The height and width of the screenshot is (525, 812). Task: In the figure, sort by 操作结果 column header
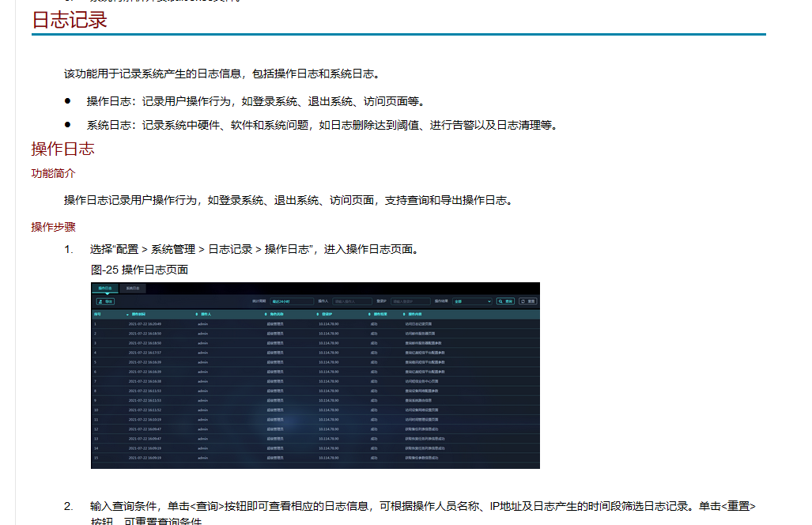pyautogui.click(x=379, y=314)
